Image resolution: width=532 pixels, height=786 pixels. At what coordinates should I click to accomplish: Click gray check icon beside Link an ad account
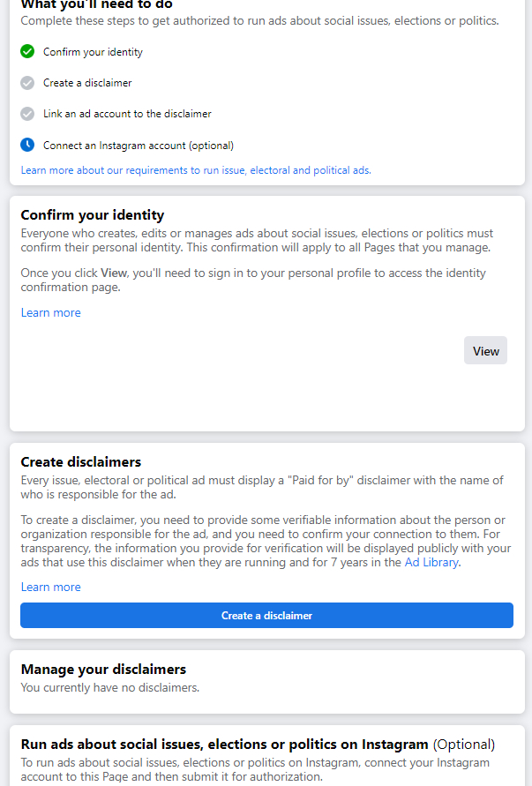point(27,114)
